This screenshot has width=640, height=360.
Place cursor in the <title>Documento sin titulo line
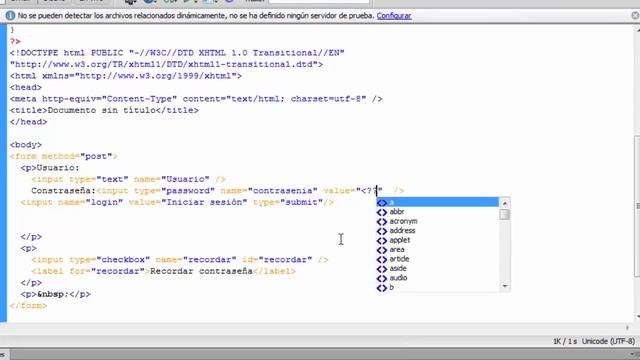(x=104, y=110)
